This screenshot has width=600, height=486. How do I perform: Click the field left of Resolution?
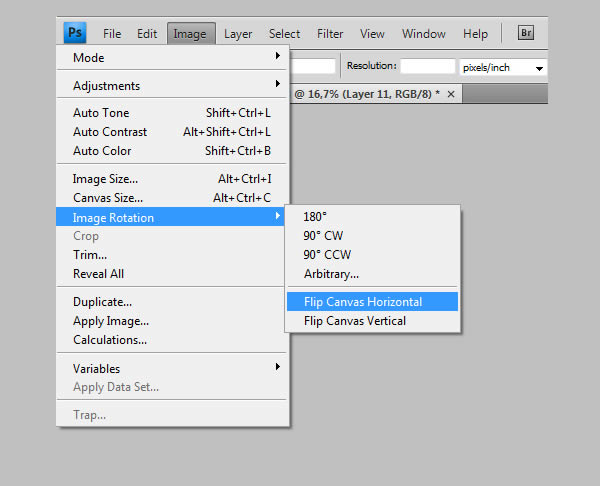[x=313, y=66]
